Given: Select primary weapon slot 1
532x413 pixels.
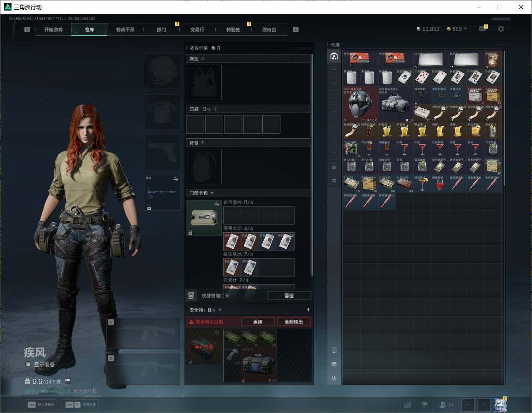Looking at the screenshot, I should pyautogui.click(x=143, y=333).
